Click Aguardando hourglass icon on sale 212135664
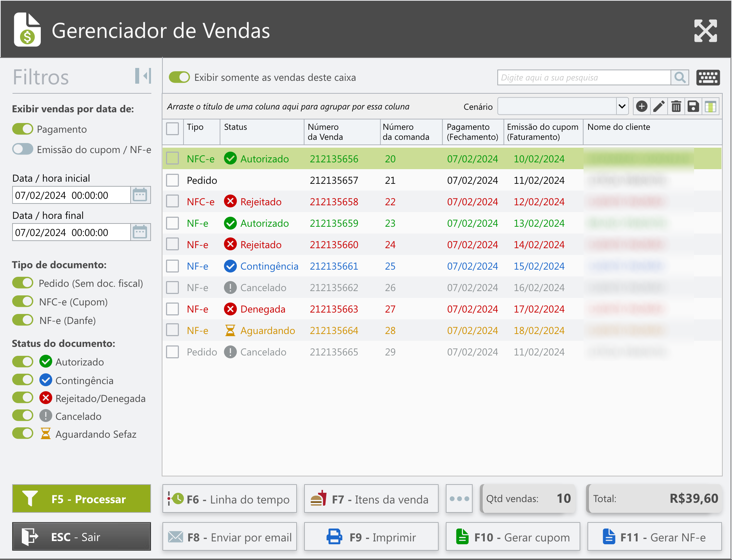This screenshot has height=560, width=732. point(230,330)
